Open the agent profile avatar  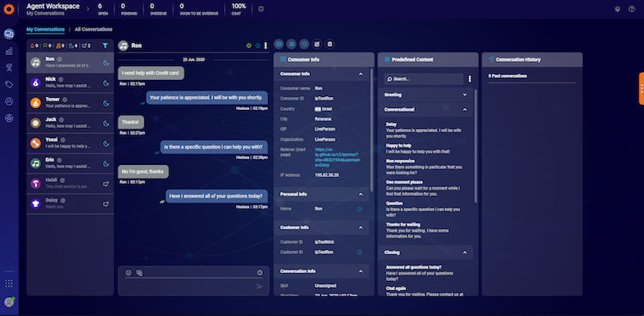point(9,302)
